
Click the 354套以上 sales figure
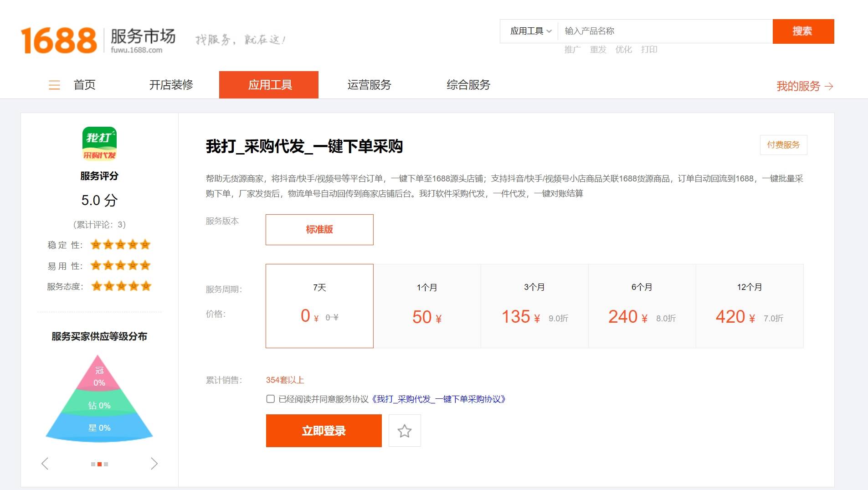point(285,380)
